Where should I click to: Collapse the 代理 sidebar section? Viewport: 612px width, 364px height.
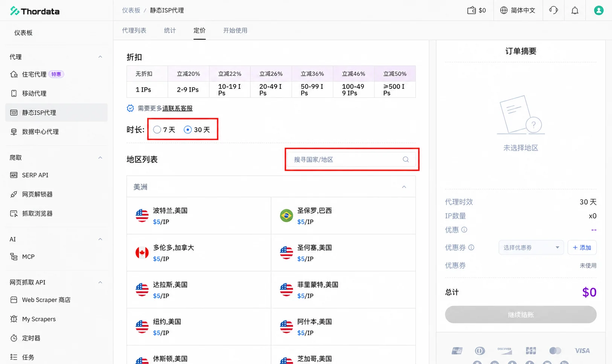100,57
